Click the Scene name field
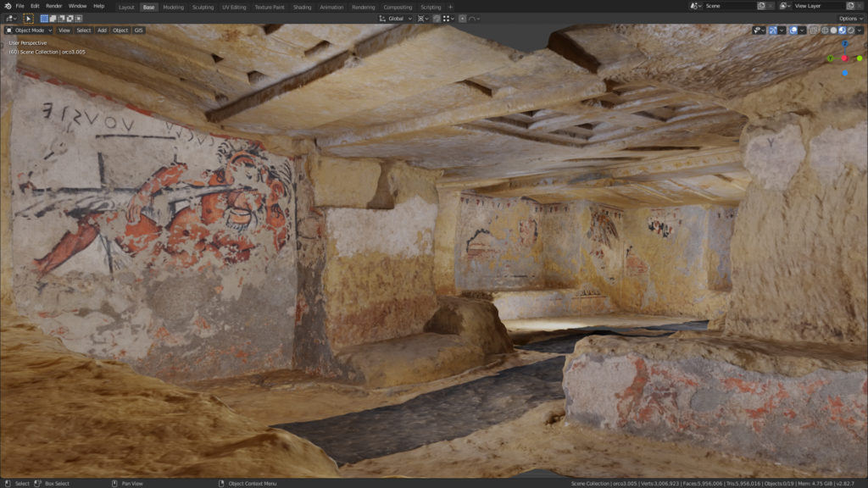868x488 pixels. pyautogui.click(x=730, y=6)
